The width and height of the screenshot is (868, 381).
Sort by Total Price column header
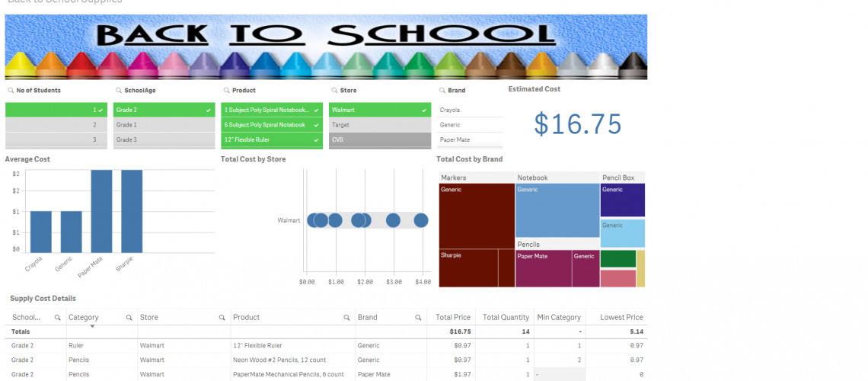(453, 317)
